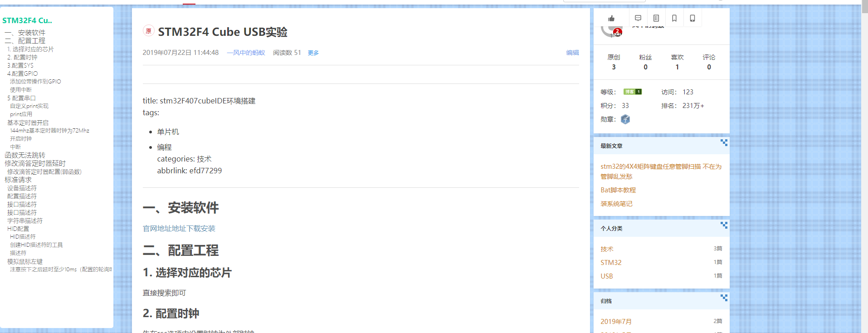
Task: Jump to HID配置 in outline
Action: tap(18, 229)
